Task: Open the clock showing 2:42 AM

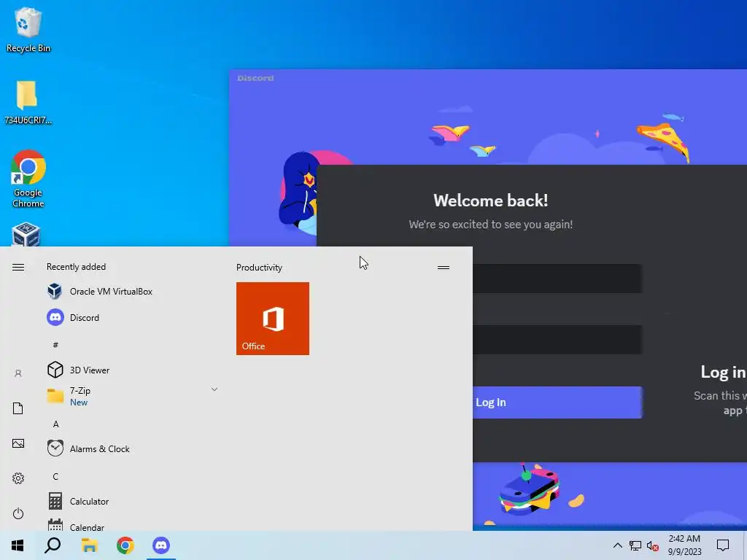Action: pyautogui.click(x=684, y=545)
